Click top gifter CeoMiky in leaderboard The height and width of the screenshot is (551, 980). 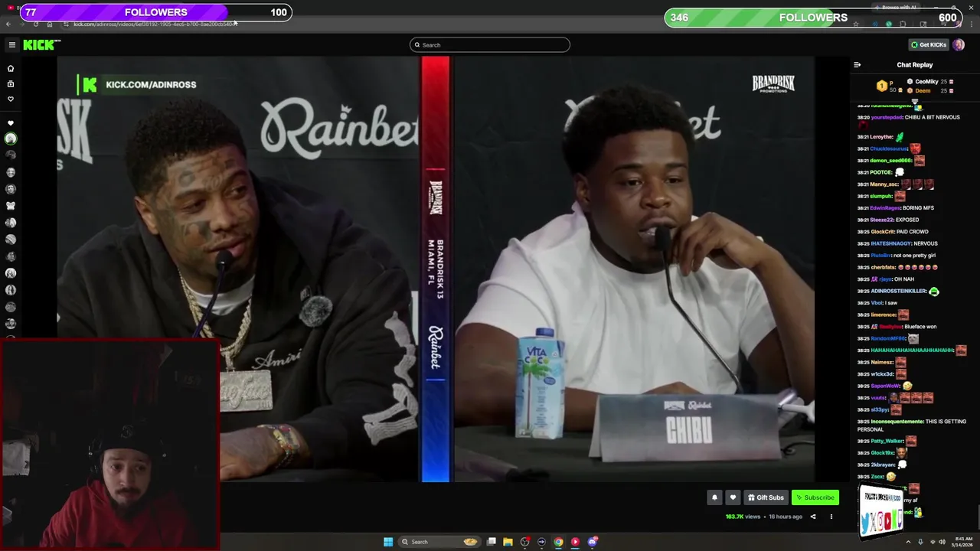point(926,81)
